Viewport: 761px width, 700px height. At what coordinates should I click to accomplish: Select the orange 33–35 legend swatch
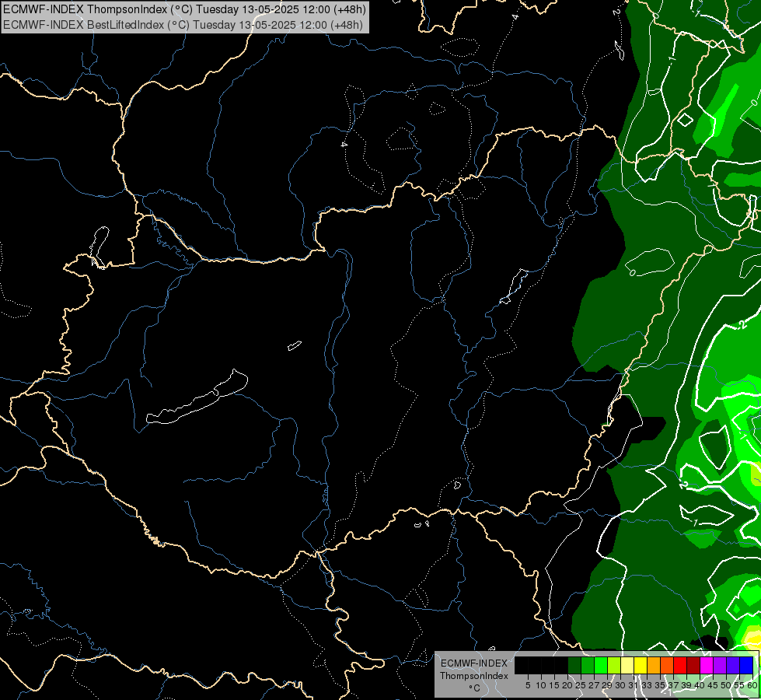coord(654,665)
